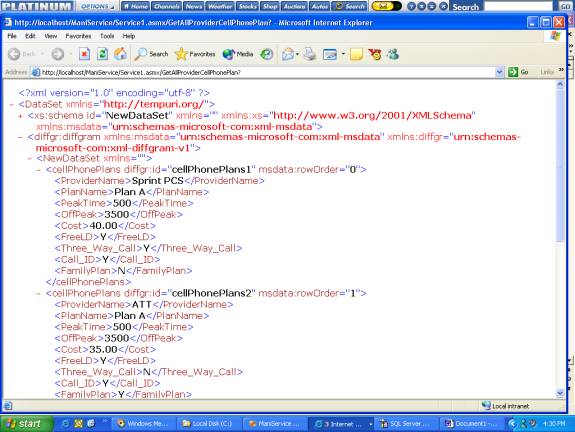The height and width of the screenshot is (432, 575).
Task: Switch to Document1 taskbar item
Action: (471, 424)
